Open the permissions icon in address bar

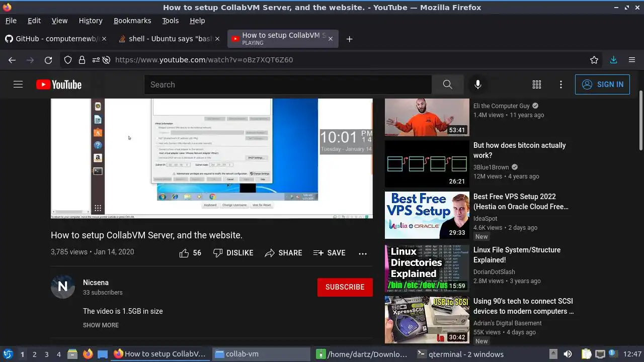coord(96,60)
